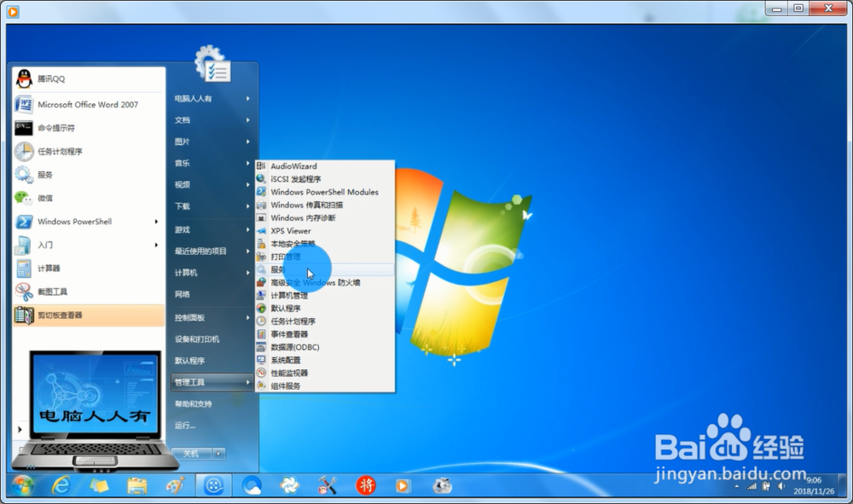Expand 最近使用的项目 submenu arrow
Viewport: 853px width, 504px height.
click(247, 251)
